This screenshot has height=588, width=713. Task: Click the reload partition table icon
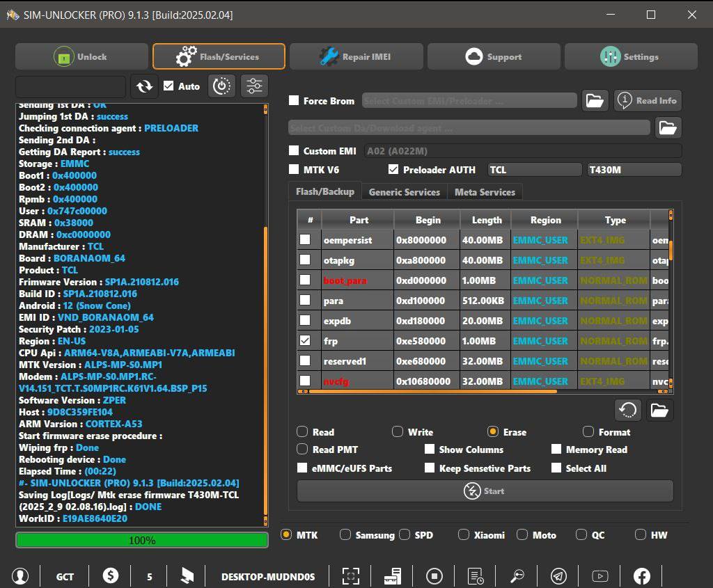point(627,410)
